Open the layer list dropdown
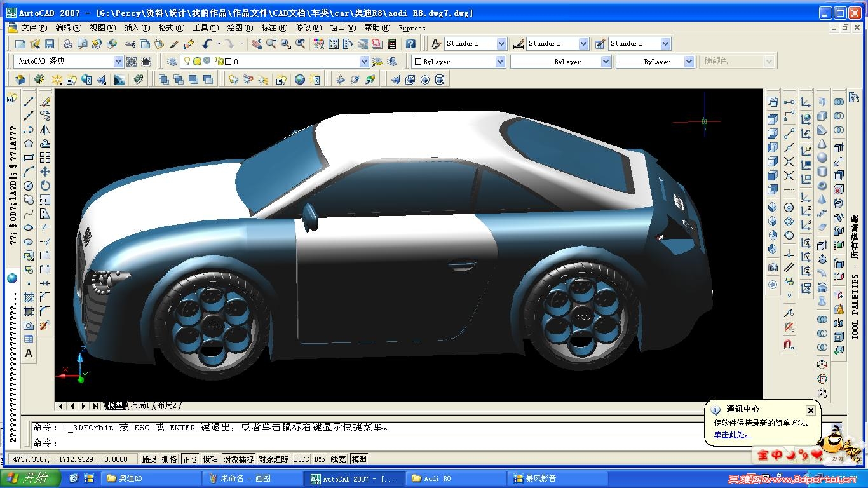The width and height of the screenshot is (868, 488). 364,62
